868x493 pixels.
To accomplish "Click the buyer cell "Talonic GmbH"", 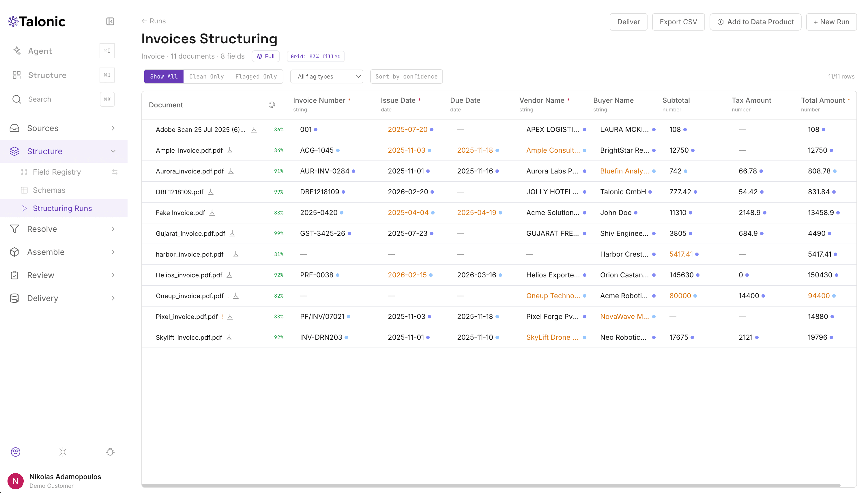I will [x=623, y=192].
